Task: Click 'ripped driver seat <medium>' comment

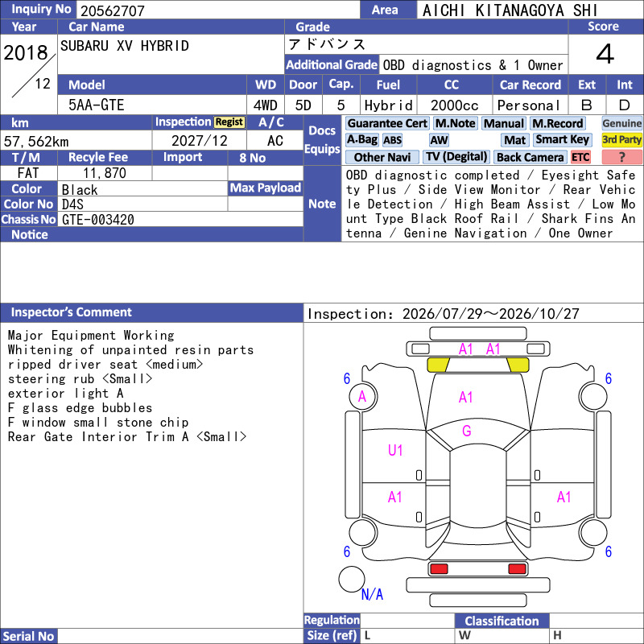Action: tap(105, 365)
